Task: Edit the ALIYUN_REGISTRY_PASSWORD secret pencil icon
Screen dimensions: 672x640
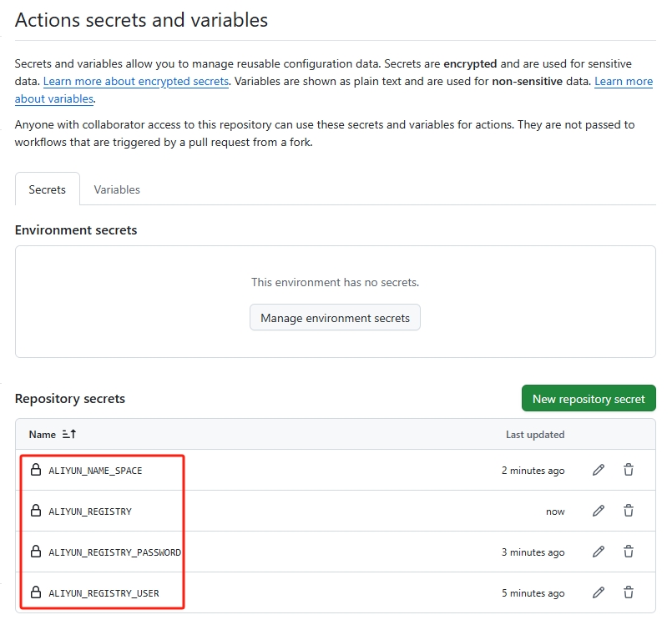Action: point(598,552)
